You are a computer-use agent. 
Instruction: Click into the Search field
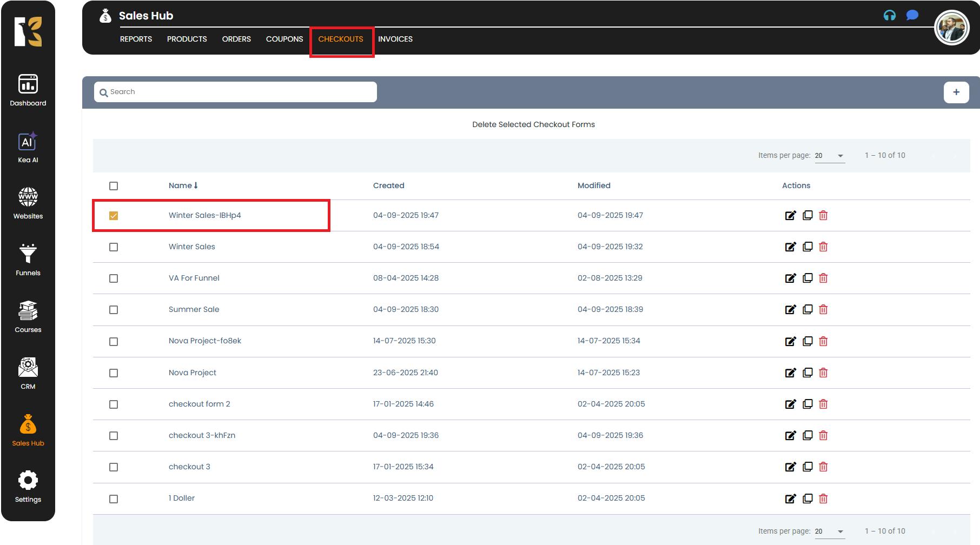pyautogui.click(x=238, y=92)
